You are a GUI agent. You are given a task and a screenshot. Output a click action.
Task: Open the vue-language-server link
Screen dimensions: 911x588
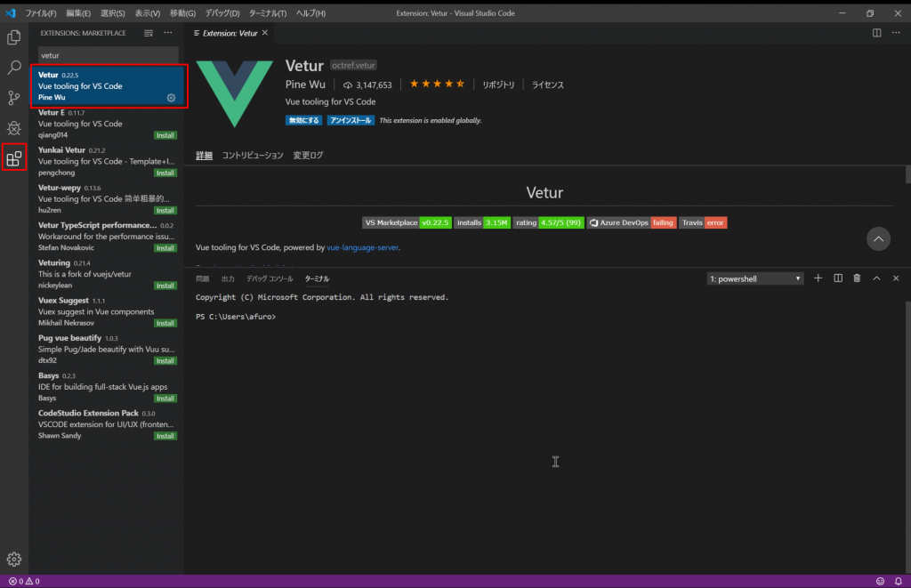tap(363, 247)
